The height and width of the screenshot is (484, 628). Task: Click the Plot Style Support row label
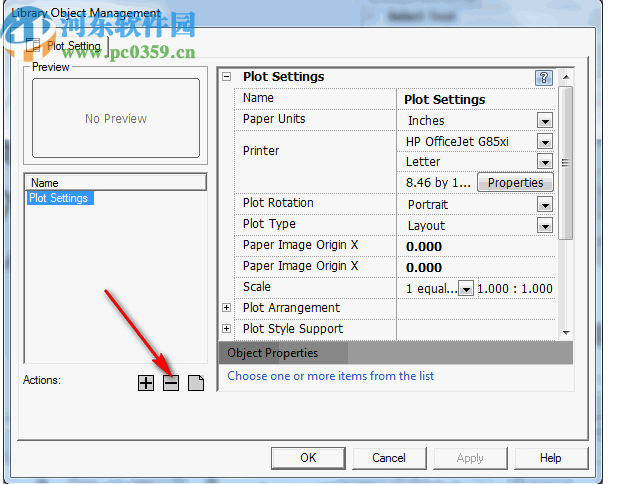293,329
